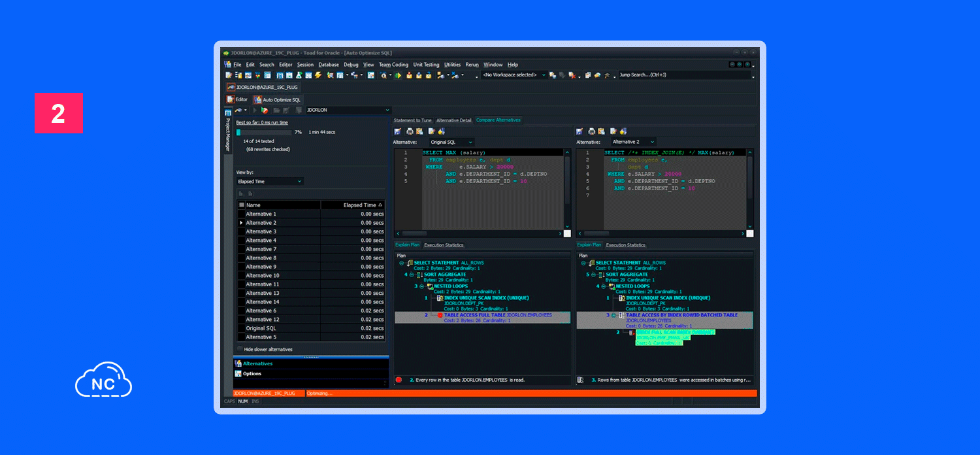Select Alternative 5 row in list
The image size is (980, 455).
pyautogui.click(x=311, y=337)
